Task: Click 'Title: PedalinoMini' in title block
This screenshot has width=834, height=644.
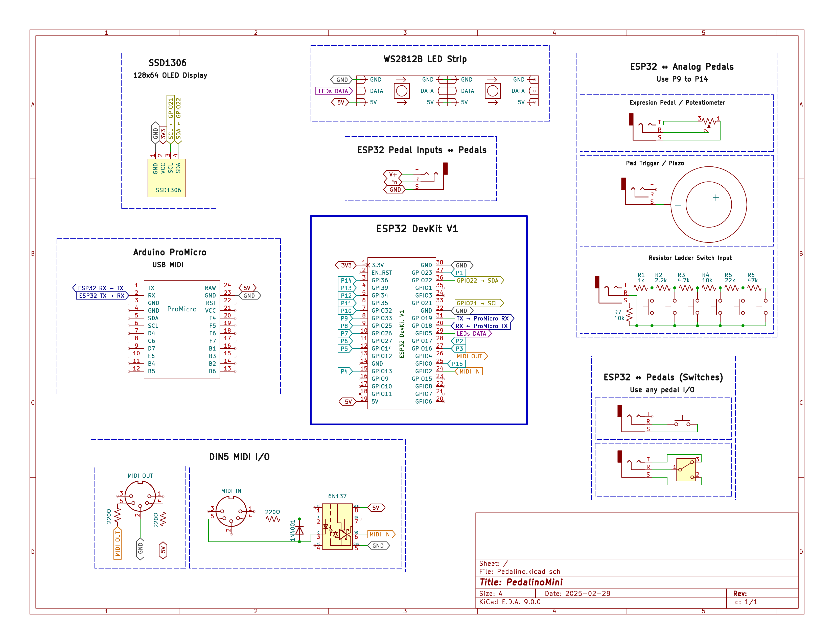Action: click(521, 582)
